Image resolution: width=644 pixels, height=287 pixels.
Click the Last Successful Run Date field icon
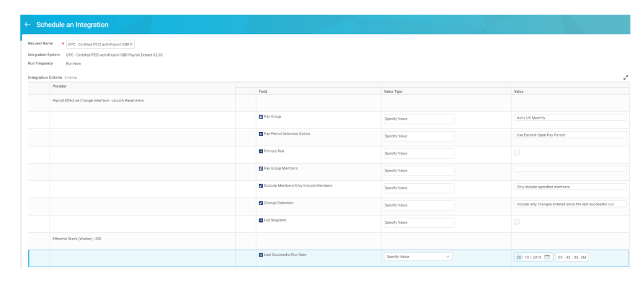(x=260, y=254)
